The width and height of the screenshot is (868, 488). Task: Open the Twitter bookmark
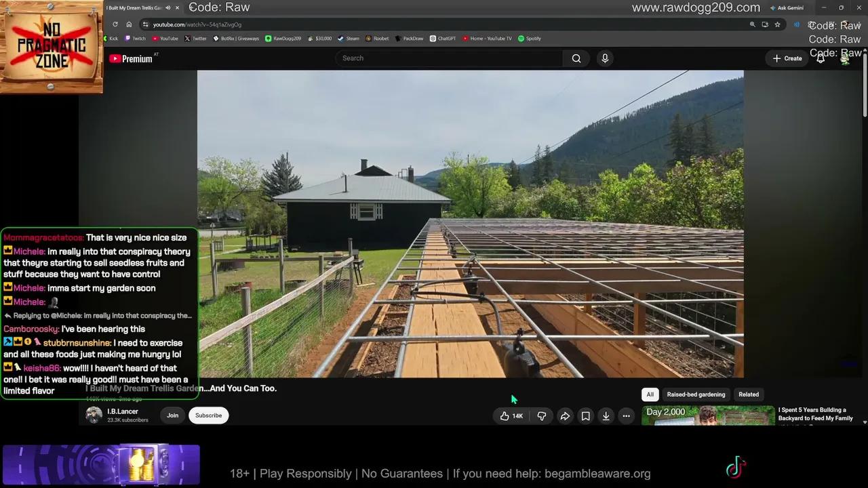195,39
